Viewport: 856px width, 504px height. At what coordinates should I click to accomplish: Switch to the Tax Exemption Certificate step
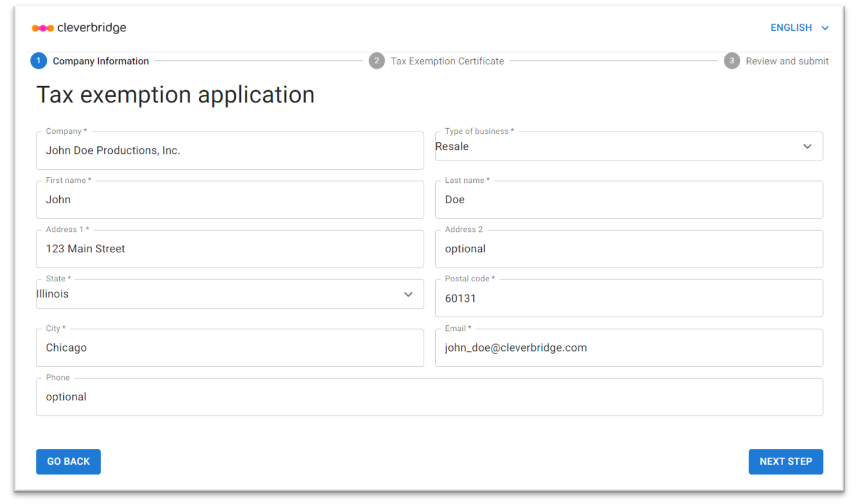tap(447, 61)
